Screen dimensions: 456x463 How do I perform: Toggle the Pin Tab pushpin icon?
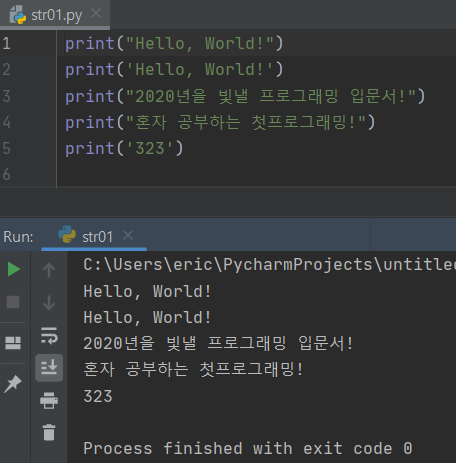pos(13,384)
